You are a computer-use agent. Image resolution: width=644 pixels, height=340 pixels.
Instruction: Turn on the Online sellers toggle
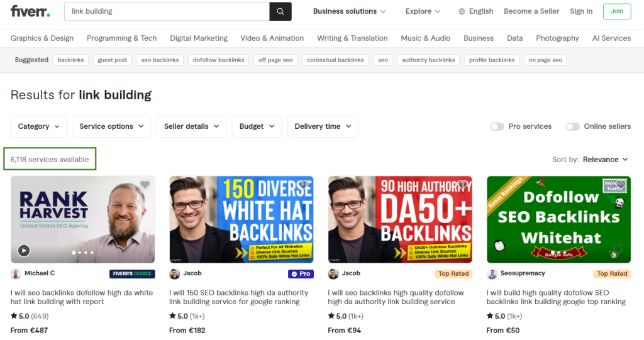click(x=572, y=126)
